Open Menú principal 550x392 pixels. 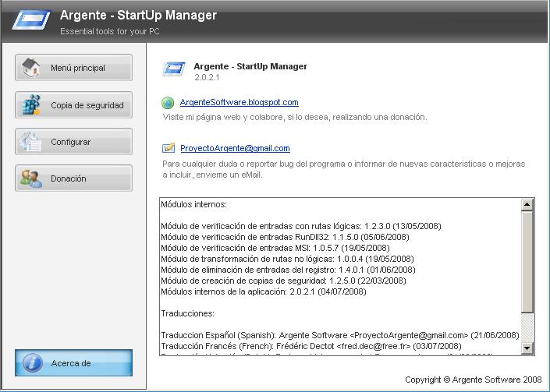[73, 67]
